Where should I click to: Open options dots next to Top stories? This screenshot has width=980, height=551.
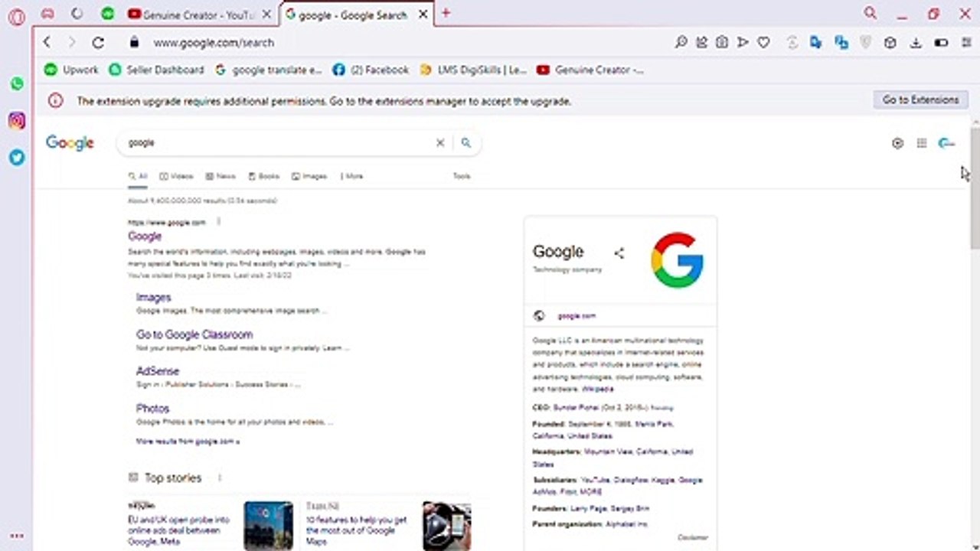pos(220,478)
